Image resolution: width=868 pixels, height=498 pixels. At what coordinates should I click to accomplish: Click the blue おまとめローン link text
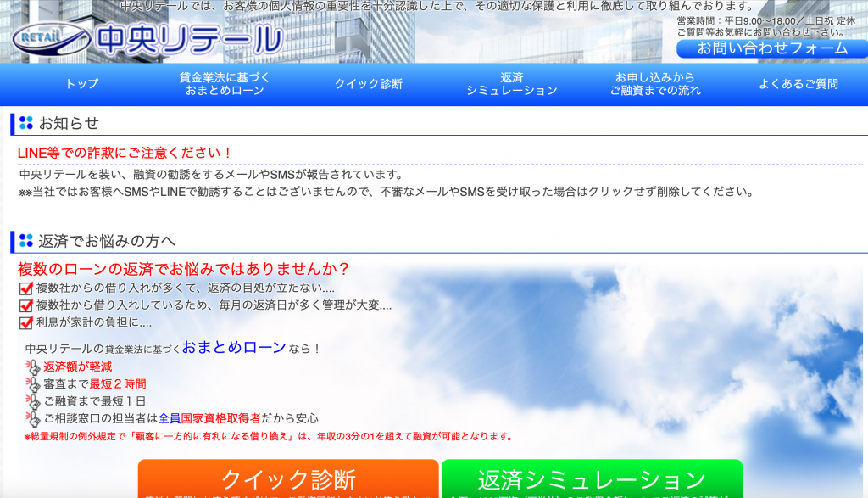point(234,347)
